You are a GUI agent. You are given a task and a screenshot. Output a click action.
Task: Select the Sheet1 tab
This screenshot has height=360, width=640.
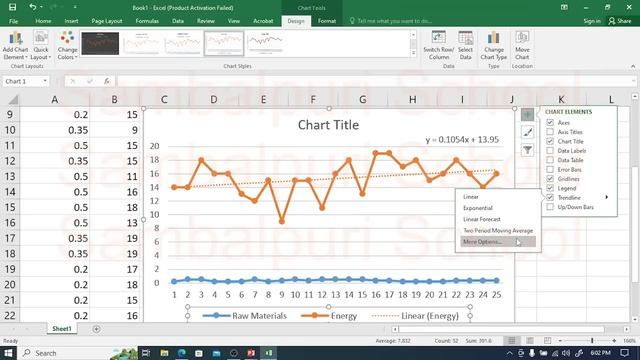pyautogui.click(x=62, y=329)
